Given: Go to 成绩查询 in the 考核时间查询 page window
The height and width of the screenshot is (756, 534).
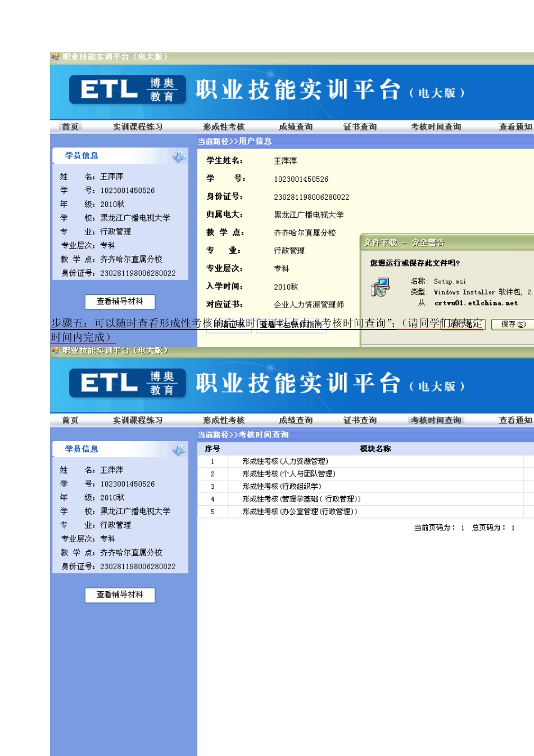Looking at the screenshot, I should [x=296, y=420].
